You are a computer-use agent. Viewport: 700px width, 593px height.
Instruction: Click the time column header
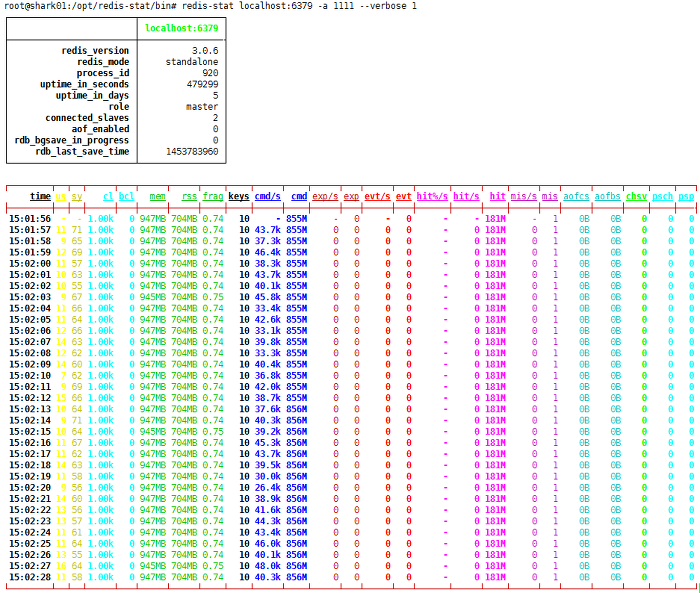point(40,196)
